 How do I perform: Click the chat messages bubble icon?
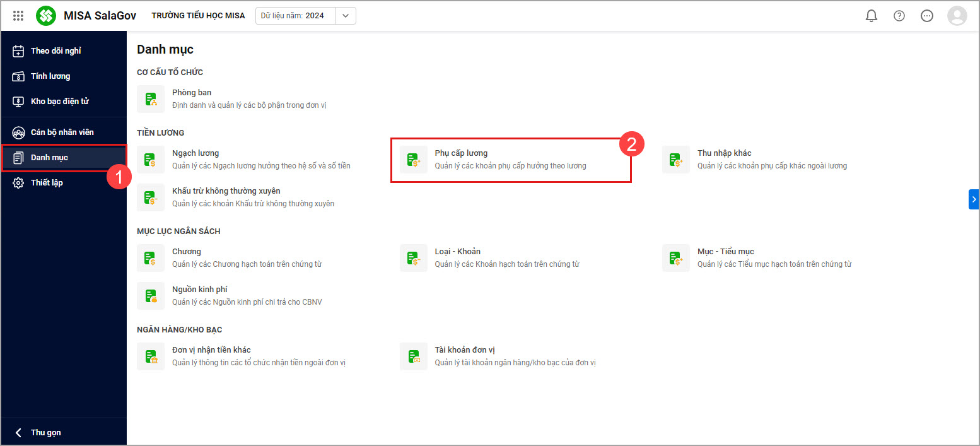point(927,16)
